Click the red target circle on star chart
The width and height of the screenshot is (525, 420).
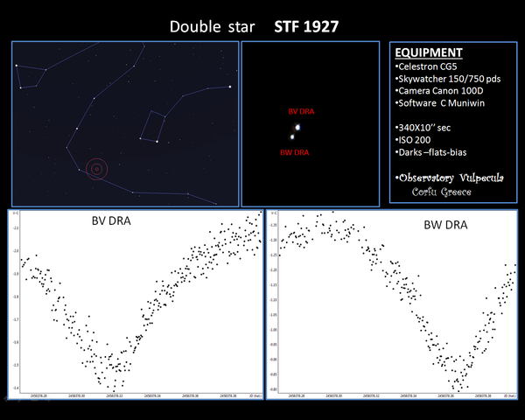[x=95, y=168]
